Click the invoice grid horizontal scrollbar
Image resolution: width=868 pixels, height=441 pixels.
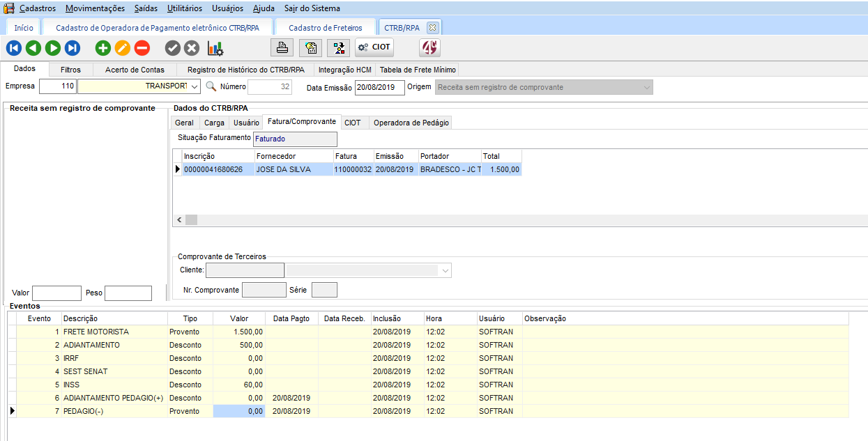488,219
